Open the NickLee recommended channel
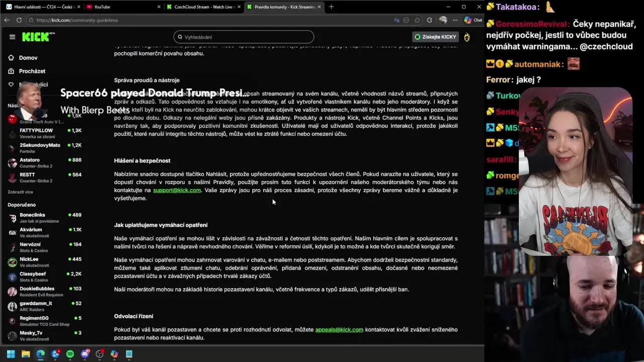 tap(45, 262)
